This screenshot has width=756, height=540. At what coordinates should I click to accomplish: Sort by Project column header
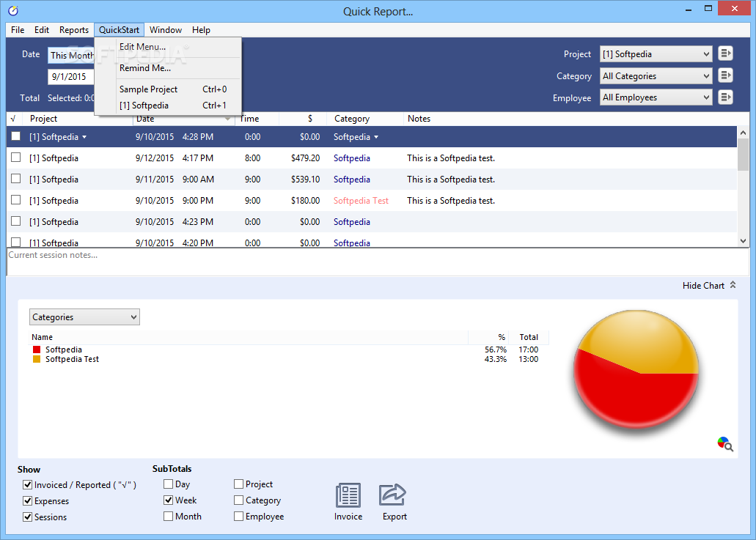click(x=43, y=119)
